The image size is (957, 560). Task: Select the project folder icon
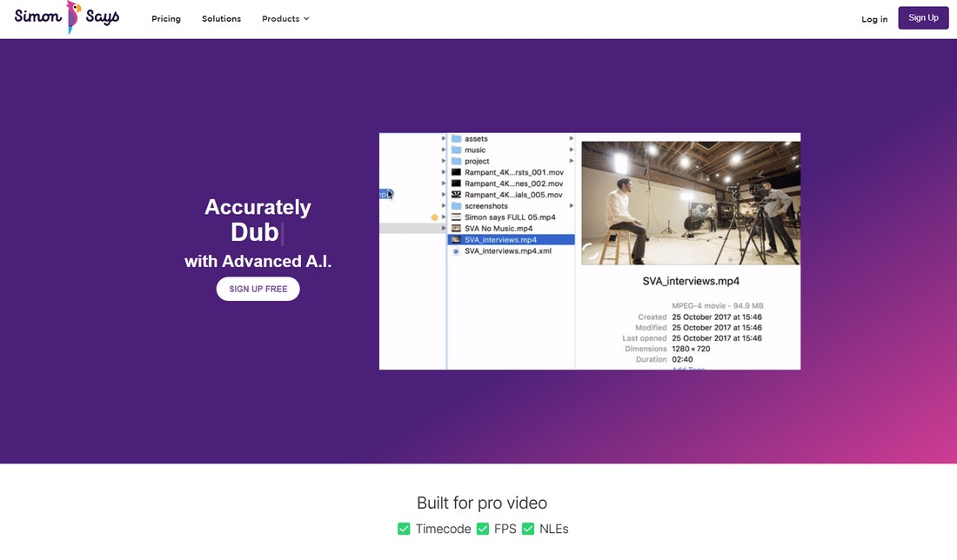(x=456, y=161)
